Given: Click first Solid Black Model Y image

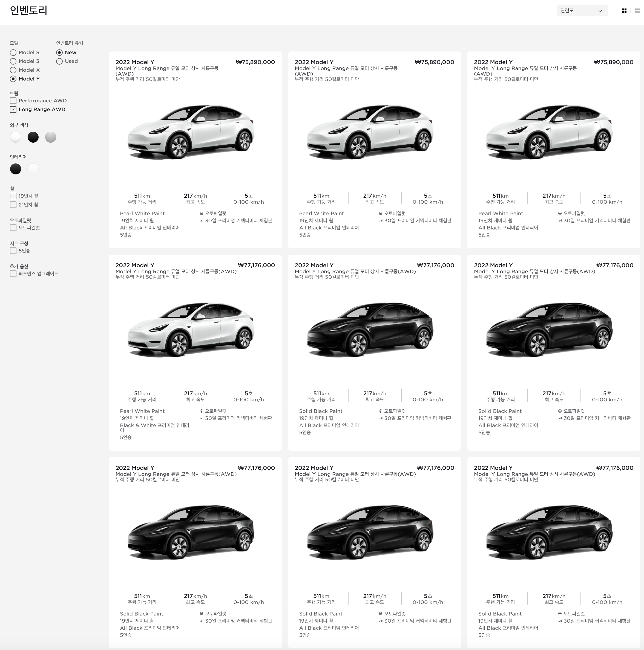Looking at the screenshot, I should tap(370, 330).
